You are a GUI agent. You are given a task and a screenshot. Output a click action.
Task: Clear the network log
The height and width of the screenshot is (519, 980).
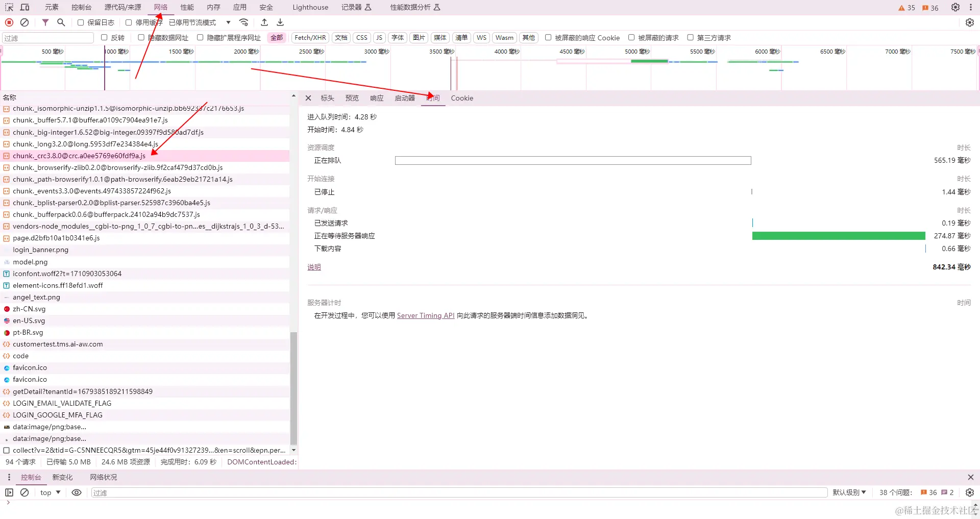point(24,22)
